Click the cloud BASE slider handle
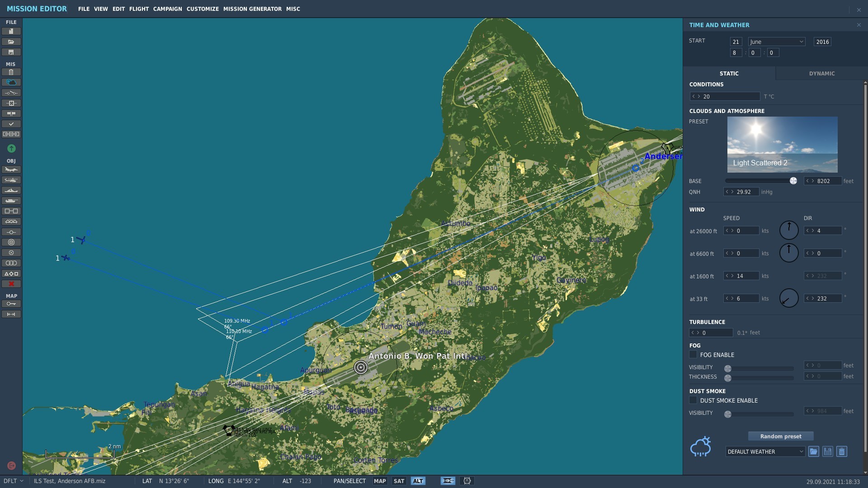The width and height of the screenshot is (868, 488). pyautogui.click(x=793, y=181)
